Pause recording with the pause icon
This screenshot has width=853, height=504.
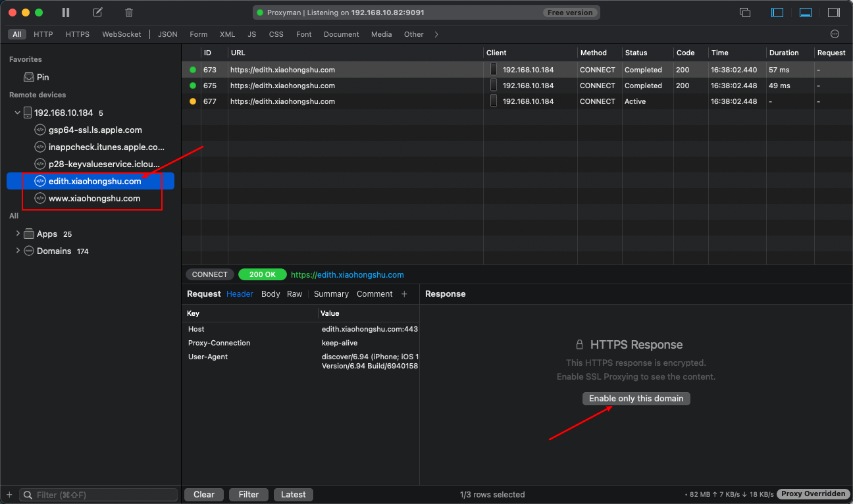coord(66,13)
